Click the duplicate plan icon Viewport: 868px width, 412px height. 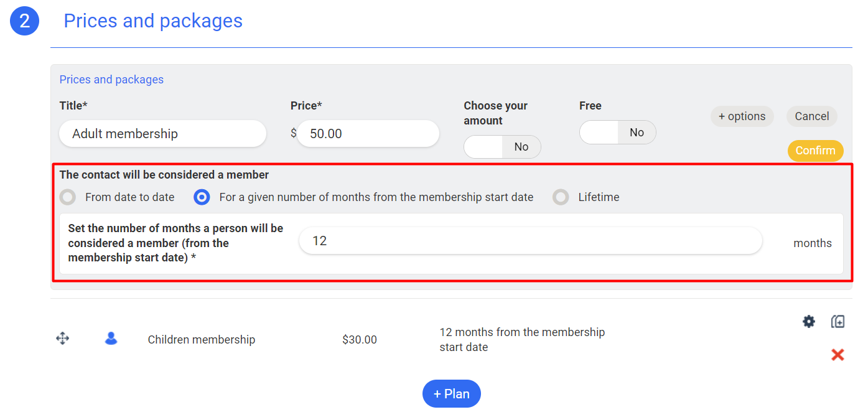click(838, 322)
